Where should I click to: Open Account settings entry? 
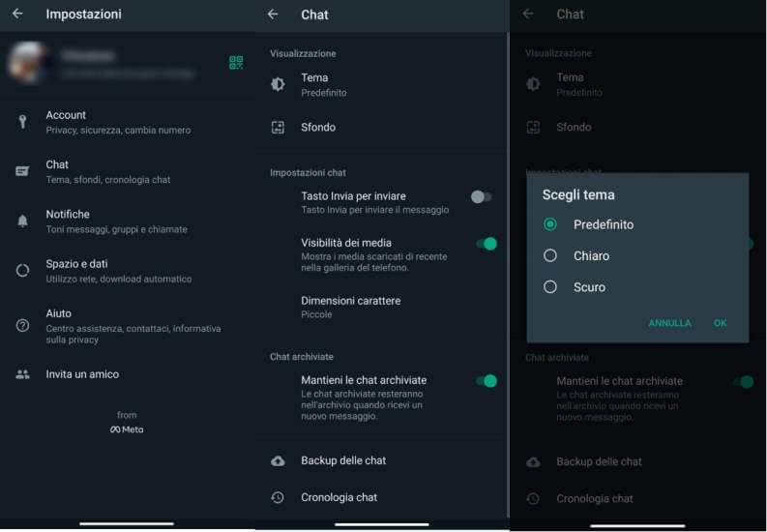tap(127, 122)
